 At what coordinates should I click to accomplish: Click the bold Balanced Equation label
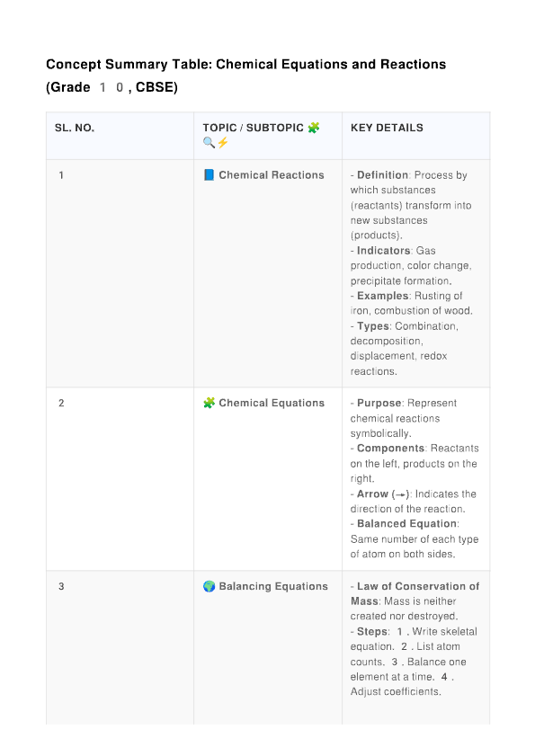tap(406, 523)
